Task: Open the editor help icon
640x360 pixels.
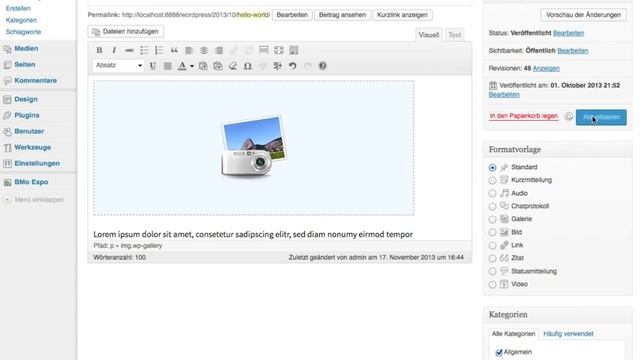Action: 322,66
